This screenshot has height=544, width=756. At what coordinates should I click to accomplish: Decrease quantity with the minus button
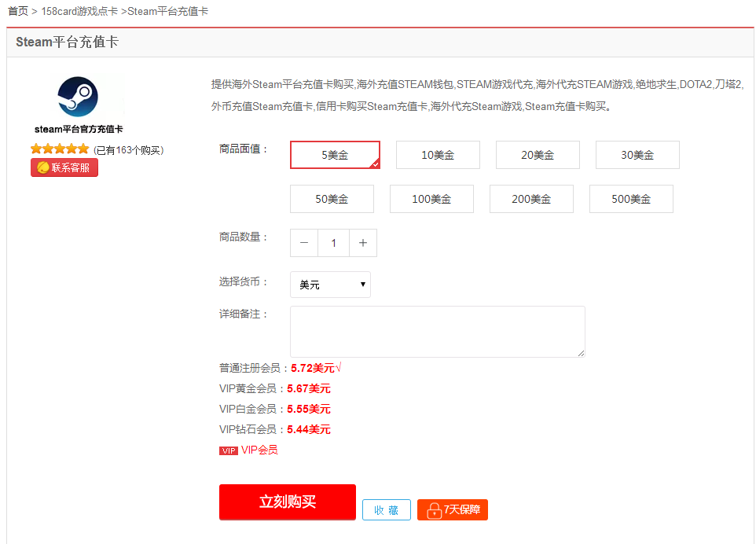coord(304,243)
